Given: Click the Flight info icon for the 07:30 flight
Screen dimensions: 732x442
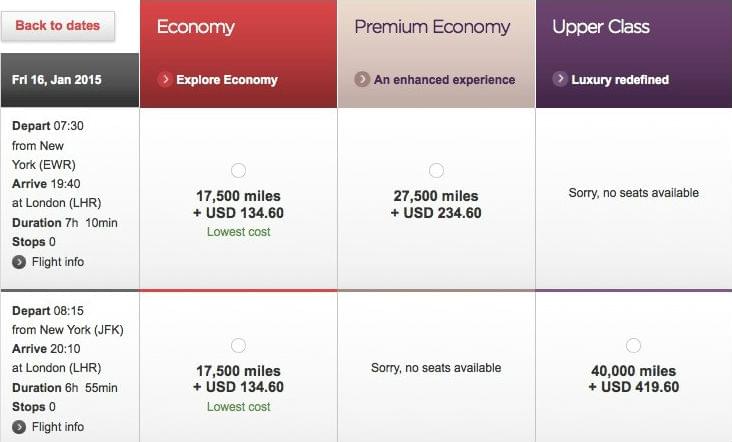Looking at the screenshot, I should click(x=19, y=262).
